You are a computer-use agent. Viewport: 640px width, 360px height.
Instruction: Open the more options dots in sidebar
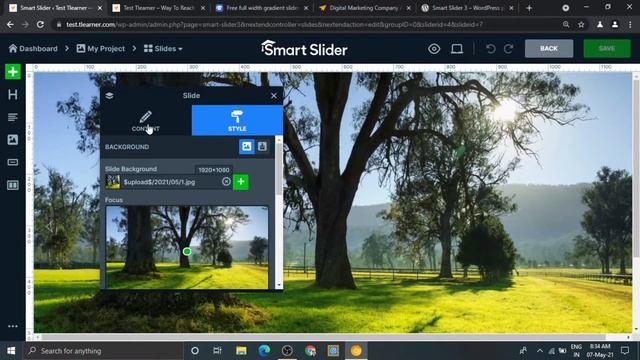[13, 326]
